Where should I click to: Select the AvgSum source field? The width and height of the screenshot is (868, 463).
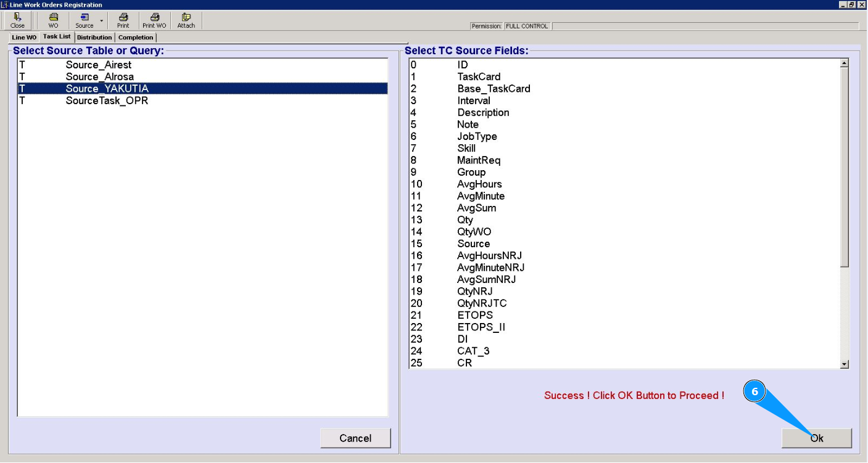624,208
